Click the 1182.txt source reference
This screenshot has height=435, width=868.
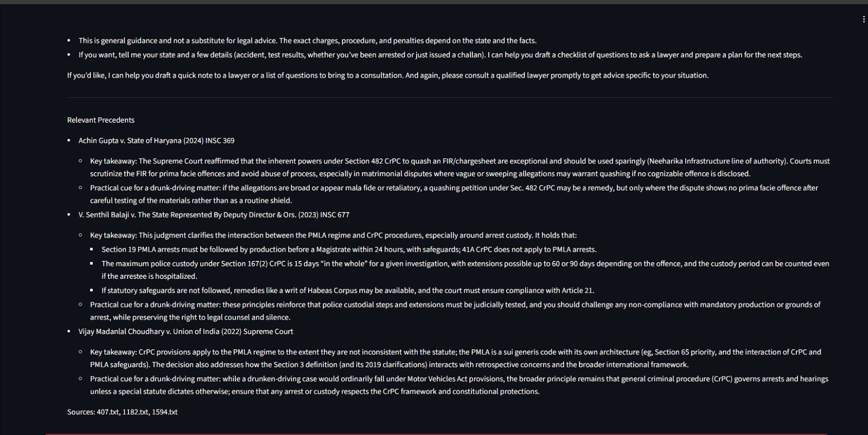coord(135,412)
